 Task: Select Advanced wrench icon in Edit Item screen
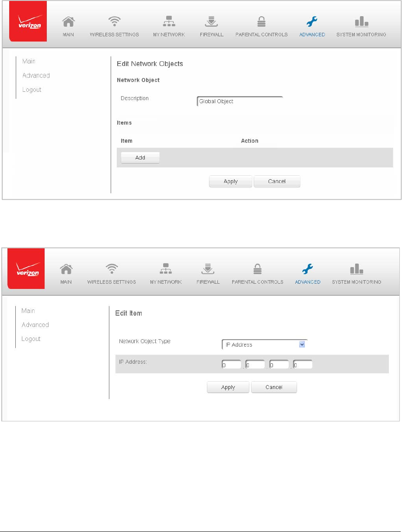308,269
